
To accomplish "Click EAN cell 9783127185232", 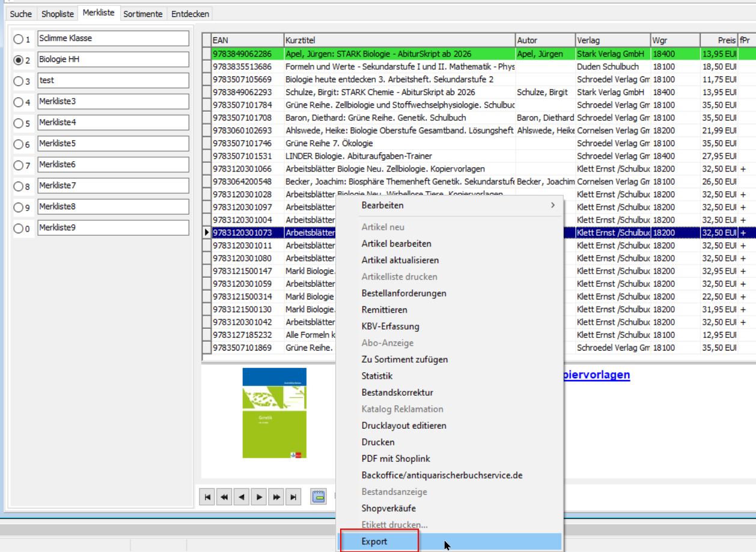I will click(248, 335).
